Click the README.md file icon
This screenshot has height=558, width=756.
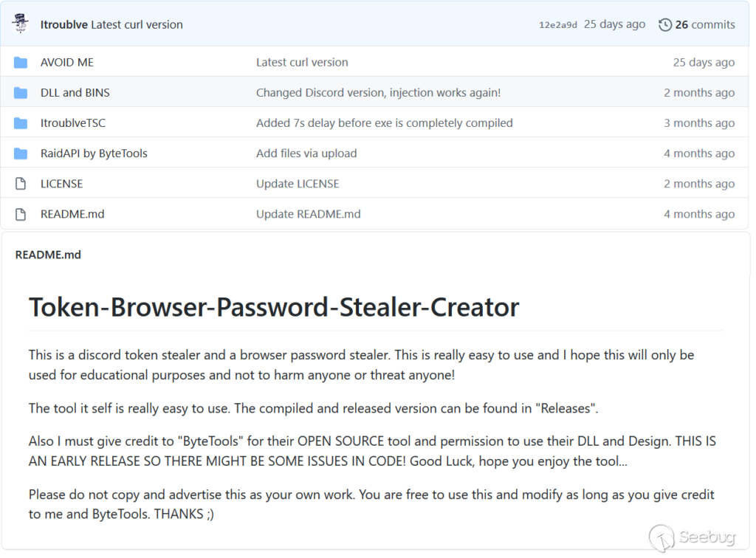tap(21, 214)
